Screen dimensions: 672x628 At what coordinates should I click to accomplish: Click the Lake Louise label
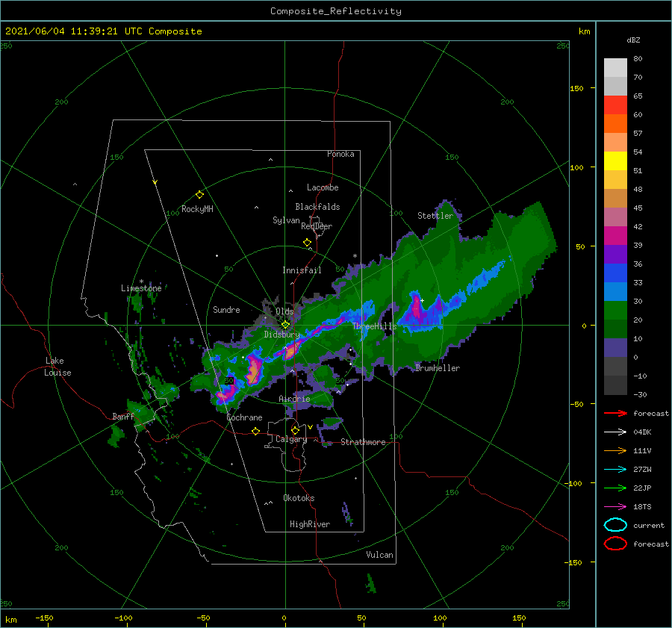click(x=57, y=367)
